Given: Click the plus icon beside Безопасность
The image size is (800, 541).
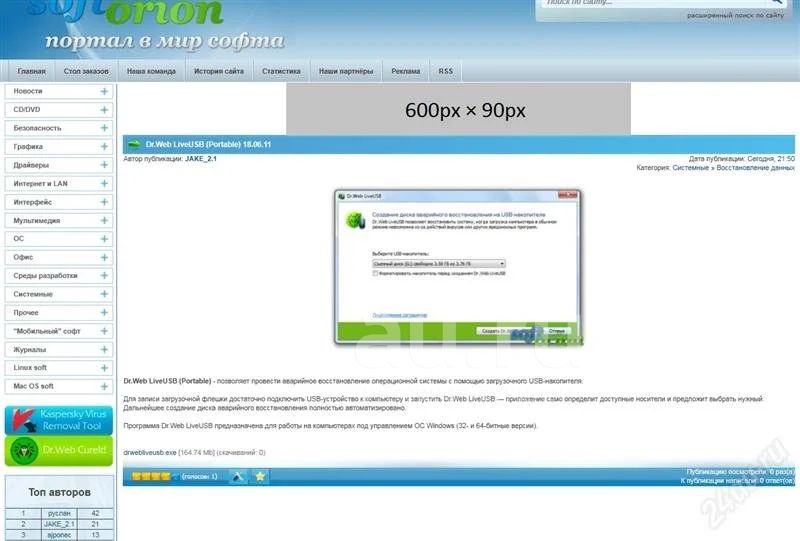Looking at the screenshot, I should (104, 128).
